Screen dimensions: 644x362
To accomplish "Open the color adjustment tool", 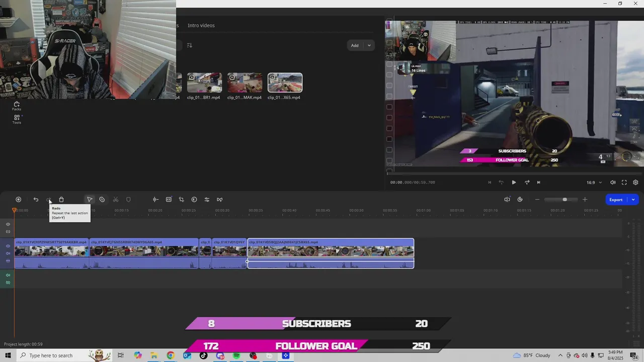I will click(194, 200).
